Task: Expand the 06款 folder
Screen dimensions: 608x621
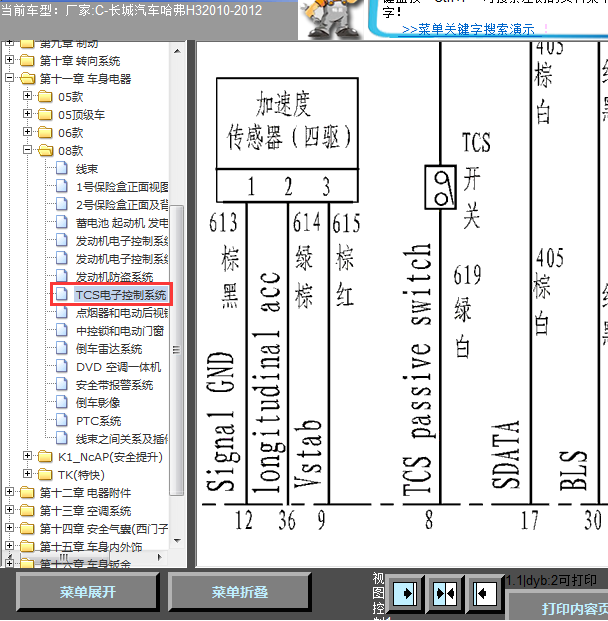Action: coord(27,131)
